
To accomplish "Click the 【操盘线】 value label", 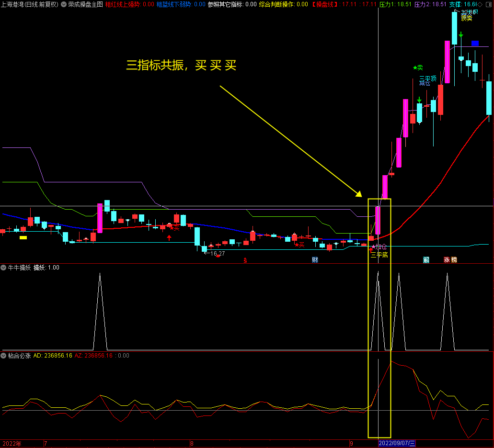I will pyautogui.click(x=344, y=4).
